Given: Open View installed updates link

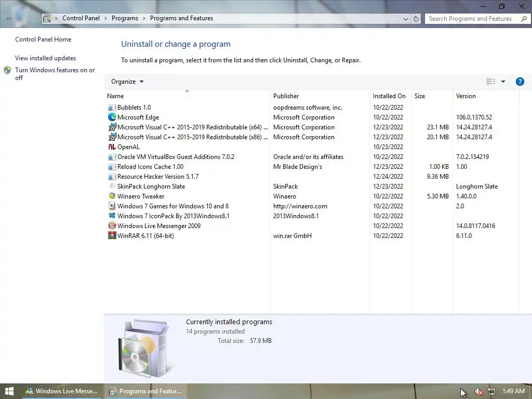Looking at the screenshot, I should [x=46, y=58].
